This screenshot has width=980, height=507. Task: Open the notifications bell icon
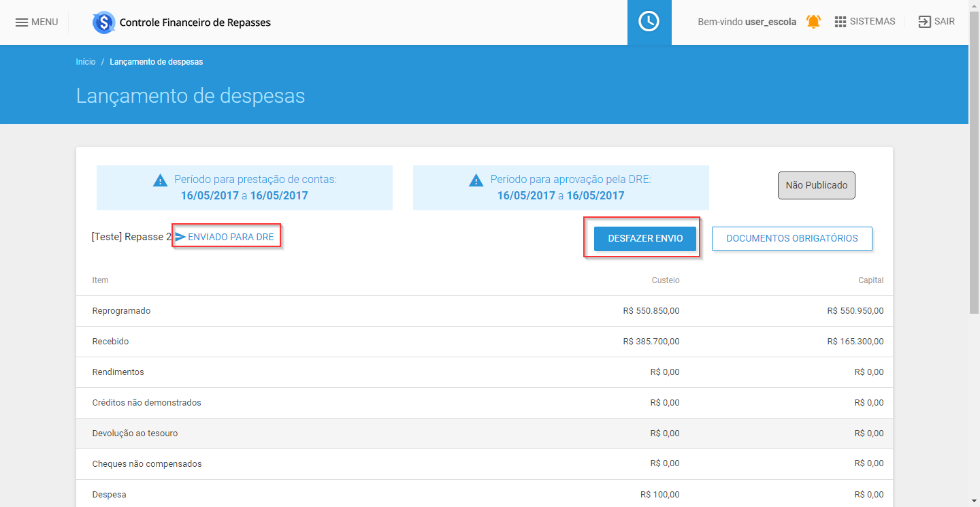[813, 22]
